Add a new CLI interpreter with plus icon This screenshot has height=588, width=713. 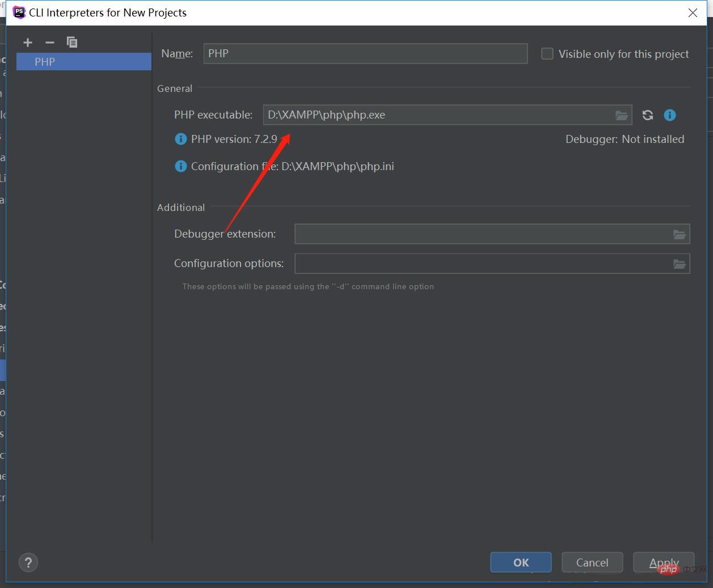(x=28, y=43)
